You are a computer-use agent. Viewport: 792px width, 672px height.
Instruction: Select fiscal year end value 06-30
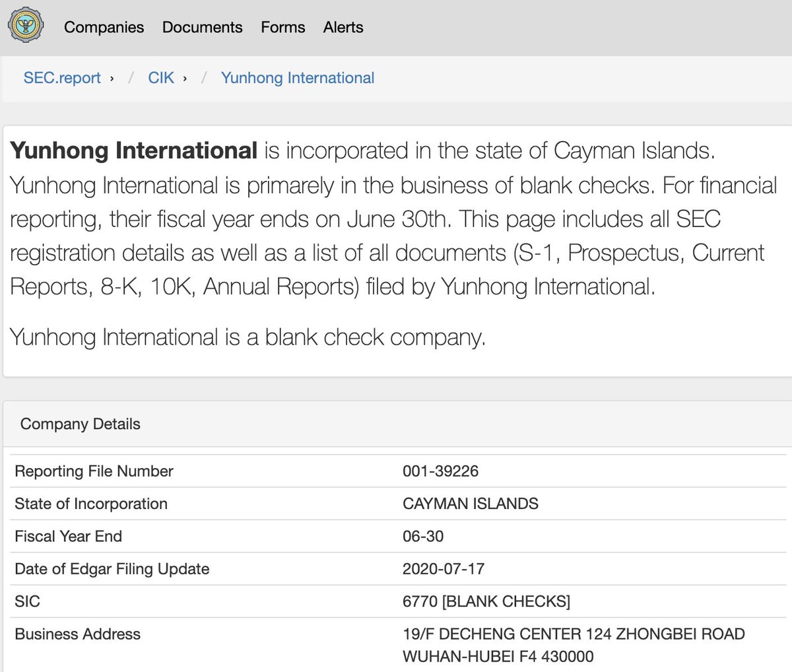[x=423, y=536]
